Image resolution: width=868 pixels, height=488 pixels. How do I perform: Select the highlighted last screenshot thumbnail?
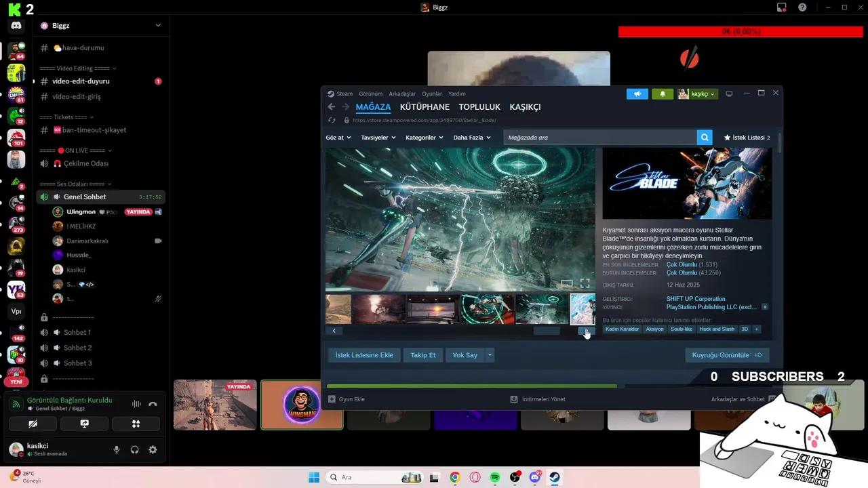click(x=583, y=309)
